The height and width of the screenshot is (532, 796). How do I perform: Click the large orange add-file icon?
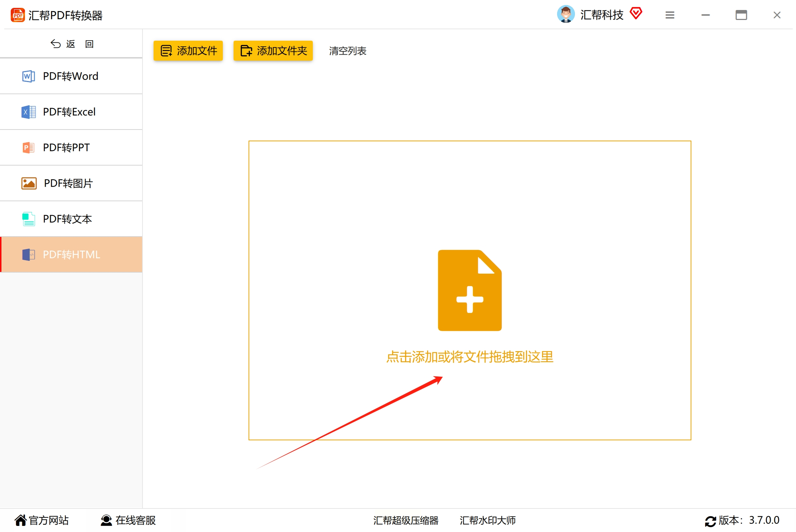pyautogui.click(x=470, y=290)
